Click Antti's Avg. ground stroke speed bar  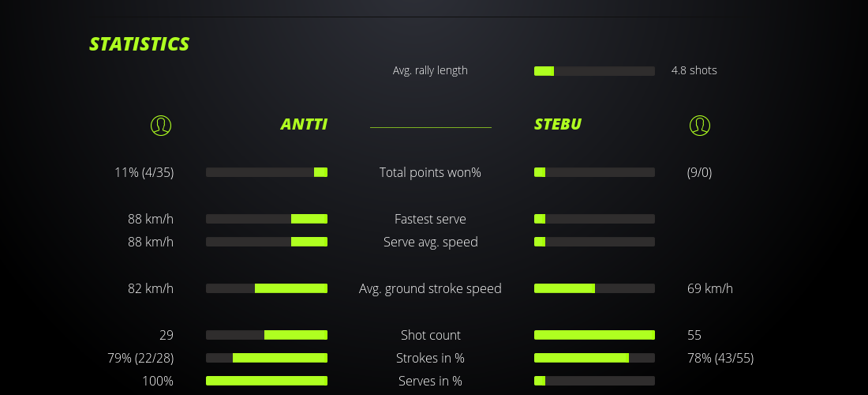[267, 288]
